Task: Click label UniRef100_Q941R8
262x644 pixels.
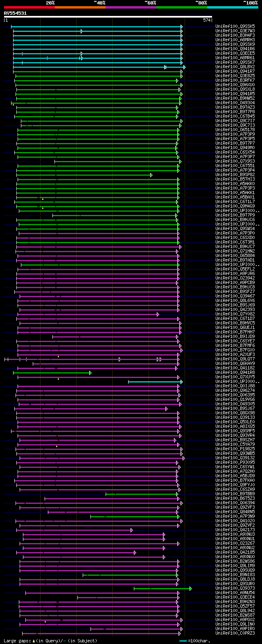Action: (x=235, y=372)
